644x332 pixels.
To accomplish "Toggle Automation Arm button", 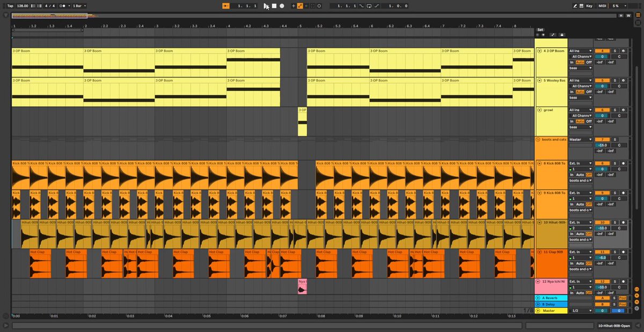I will (x=299, y=5).
